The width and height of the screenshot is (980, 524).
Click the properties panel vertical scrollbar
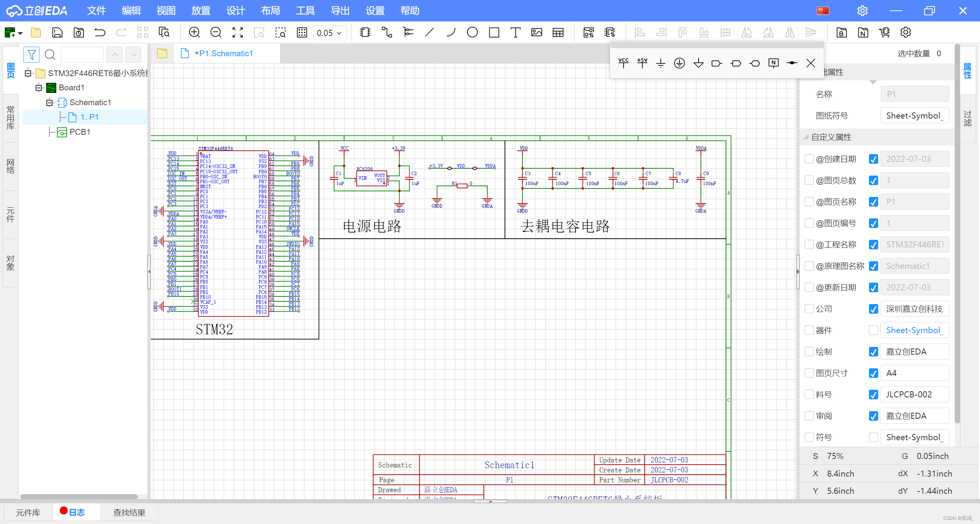point(957,233)
